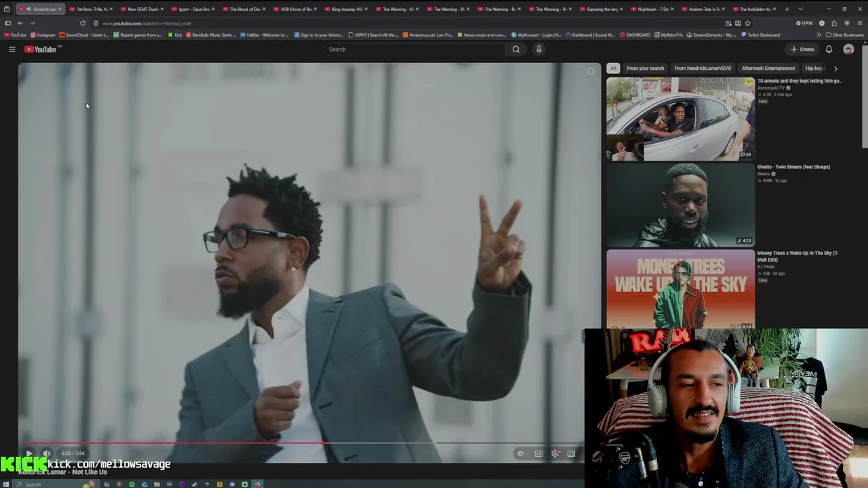Screen dimensions: 868x488
Task: Visit the DJ T-Mak channel link
Action: (x=766, y=267)
